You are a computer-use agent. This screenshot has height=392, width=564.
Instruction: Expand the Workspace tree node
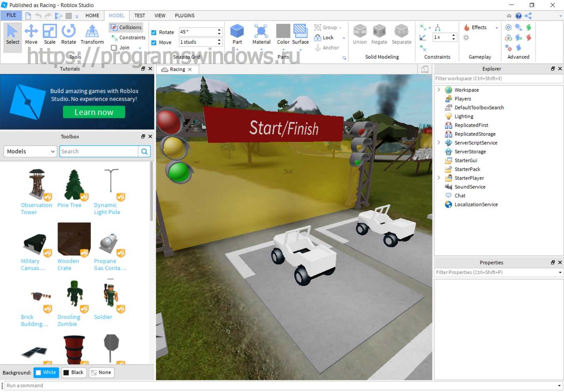tap(439, 90)
